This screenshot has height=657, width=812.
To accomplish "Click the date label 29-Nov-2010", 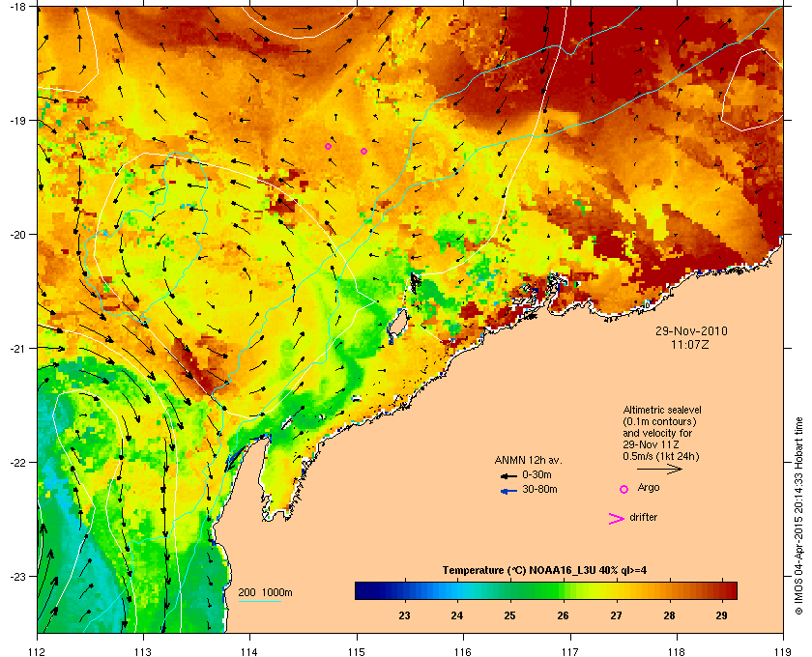I will tap(691, 330).
